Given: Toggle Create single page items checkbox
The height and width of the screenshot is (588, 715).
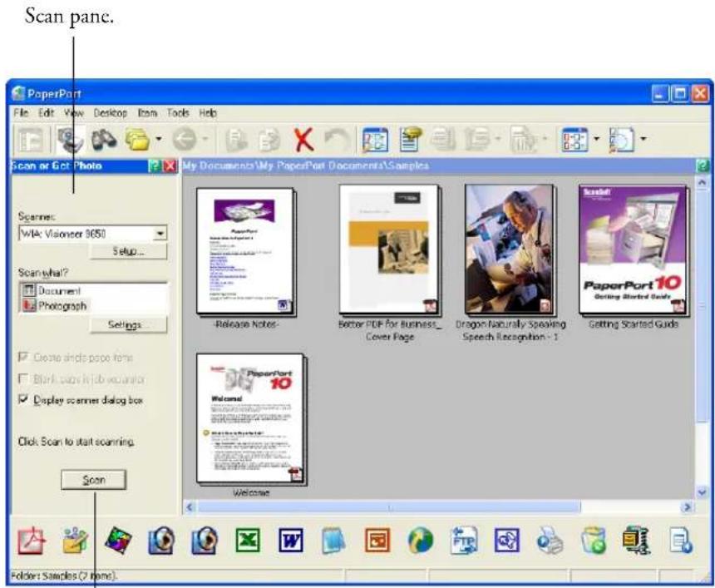Looking at the screenshot, I should point(22,357).
